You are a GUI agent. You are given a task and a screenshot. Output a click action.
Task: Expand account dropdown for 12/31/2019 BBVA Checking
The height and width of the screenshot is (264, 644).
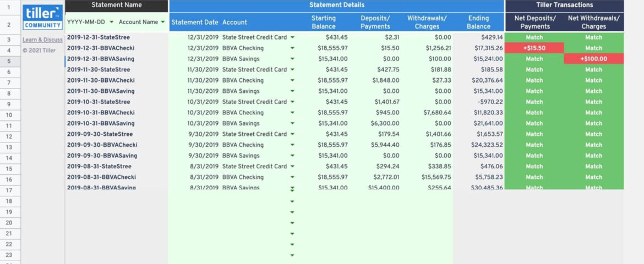pos(292,48)
